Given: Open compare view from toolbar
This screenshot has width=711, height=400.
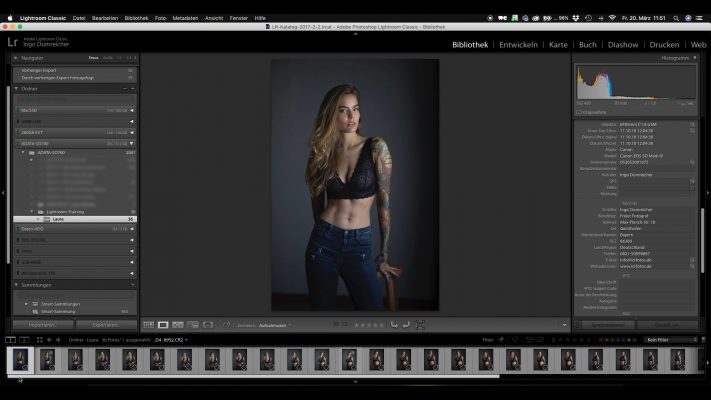Looking at the screenshot, I should coord(179,325).
